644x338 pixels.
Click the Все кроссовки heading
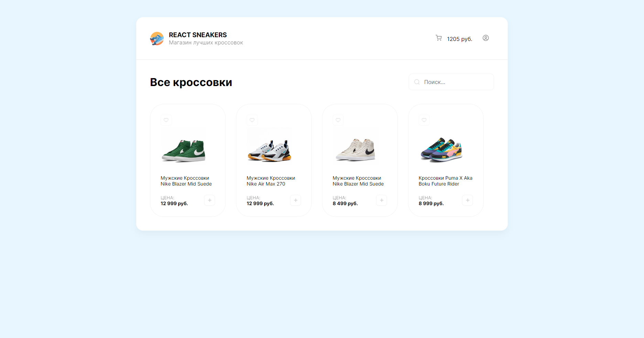191,82
